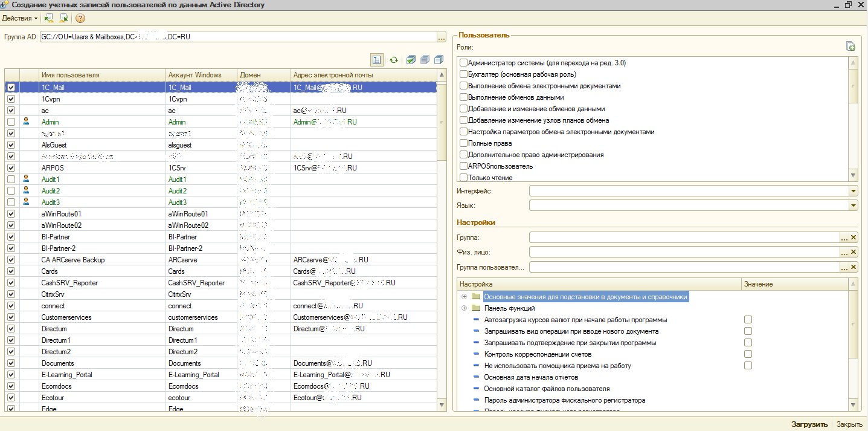Select the Customerservices user name cell
The image size is (868, 431).
pos(102,317)
